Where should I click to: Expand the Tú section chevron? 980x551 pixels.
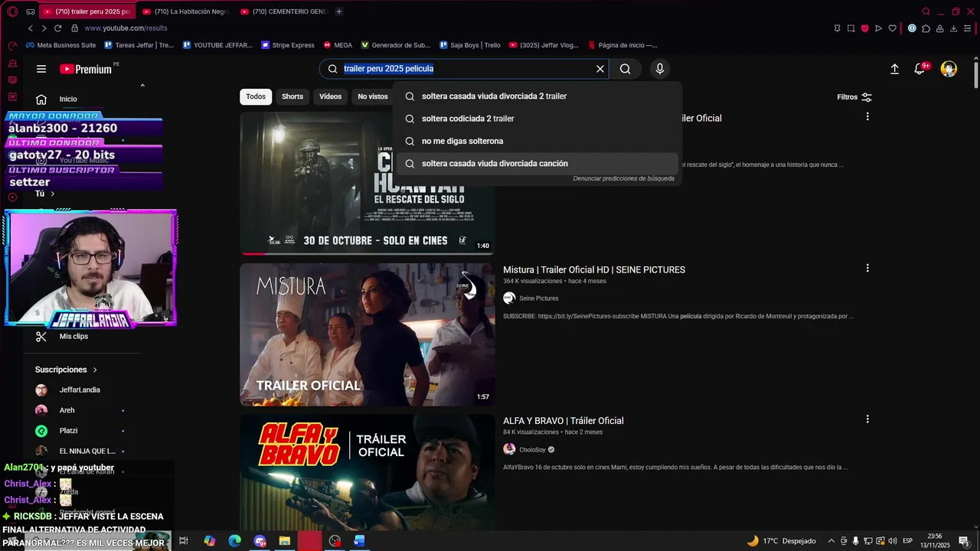click(x=52, y=194)
